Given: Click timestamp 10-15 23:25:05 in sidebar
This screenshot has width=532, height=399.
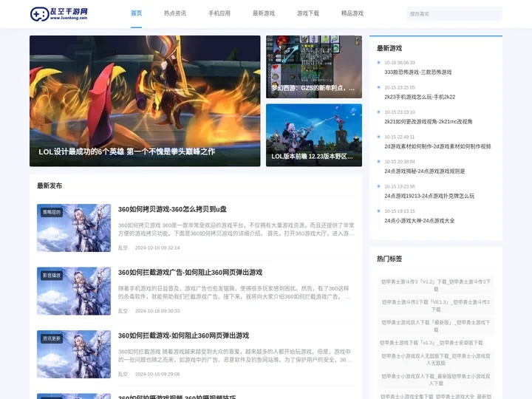Looking at the screenshot, I should coord(400,87).
